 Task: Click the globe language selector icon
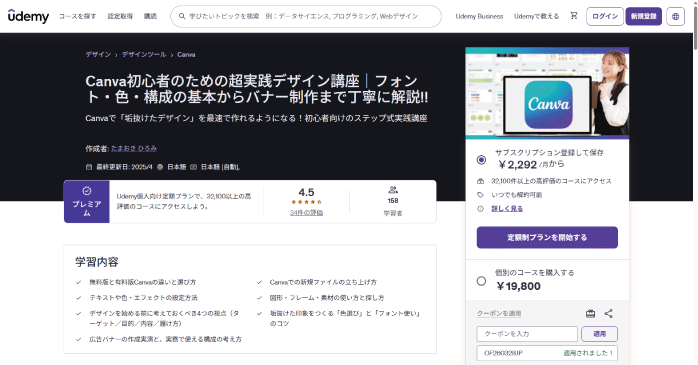675,16
